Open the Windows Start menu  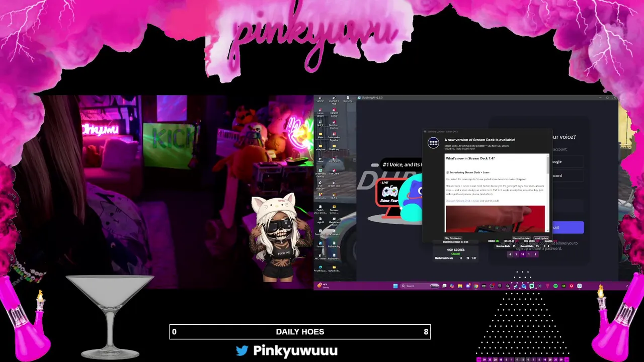(395, 286)
